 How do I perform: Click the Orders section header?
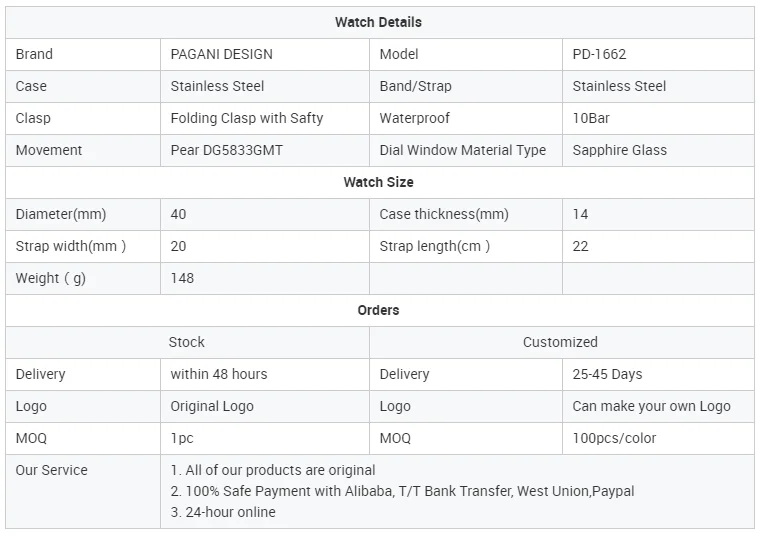pos(378,310)
